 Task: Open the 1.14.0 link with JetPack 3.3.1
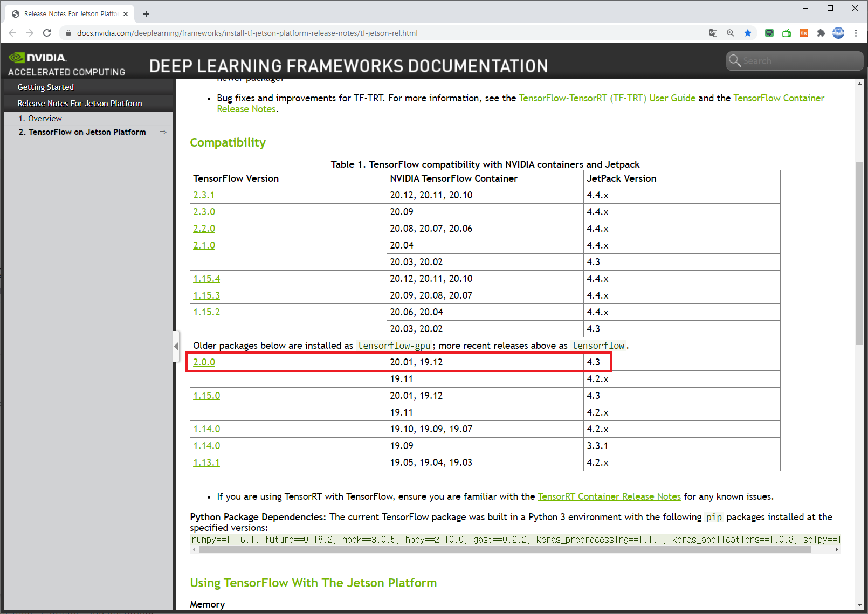coord(206,446)
